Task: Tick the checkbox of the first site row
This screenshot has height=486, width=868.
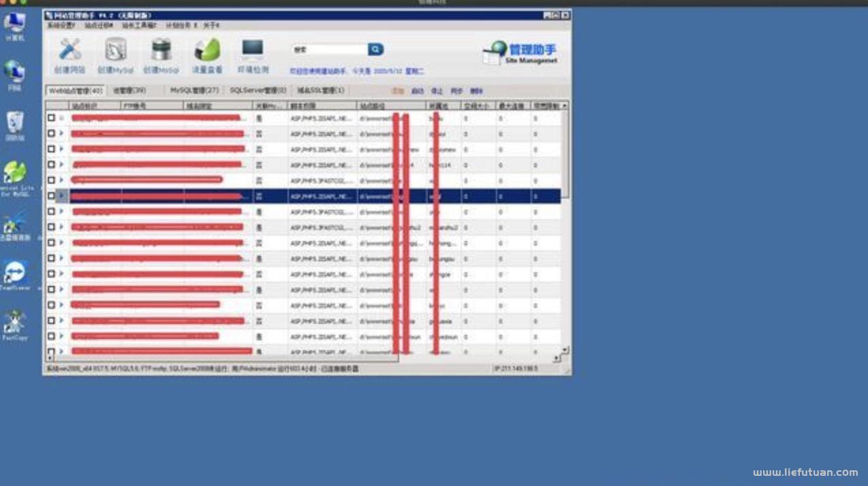Action: (51, 118)
